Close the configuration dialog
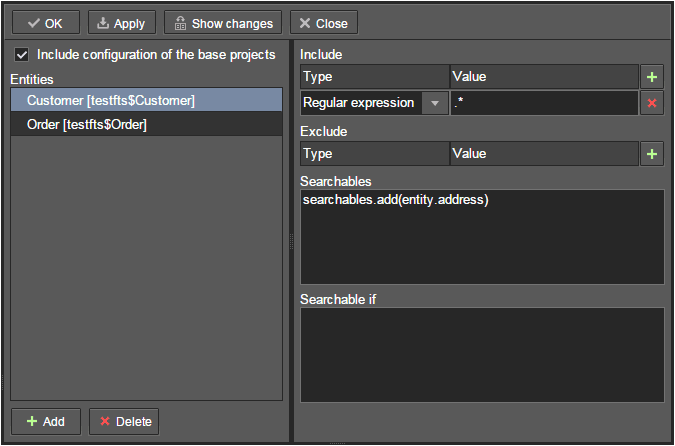The width and height of the screenshot is (675, 446). (323, 23)
